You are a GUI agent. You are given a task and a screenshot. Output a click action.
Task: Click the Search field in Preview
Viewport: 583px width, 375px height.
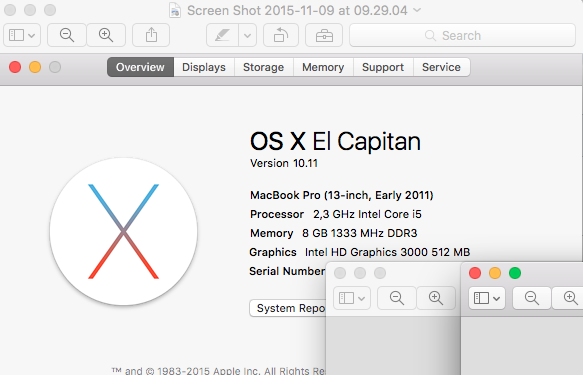[463, 35]
